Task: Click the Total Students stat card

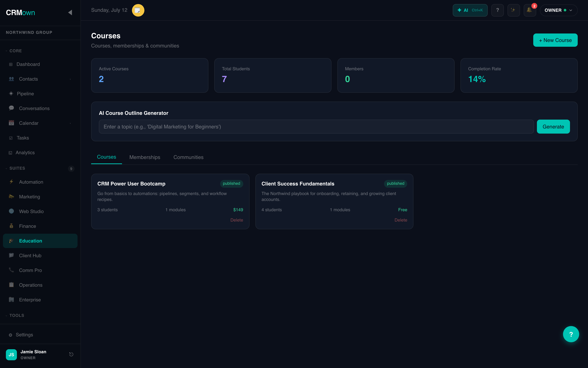Action: click(x=273, y=75)
